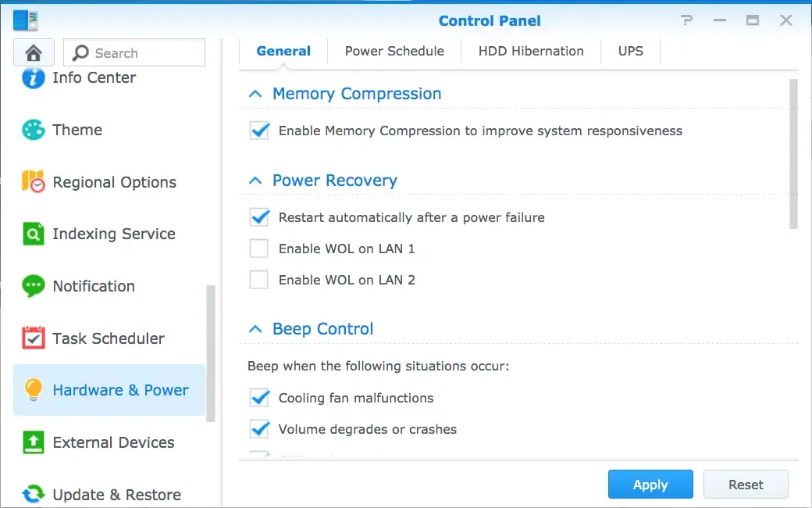Open Regional Options map icon
Viewport: 812px width, 508px height.
click(33, 182)
